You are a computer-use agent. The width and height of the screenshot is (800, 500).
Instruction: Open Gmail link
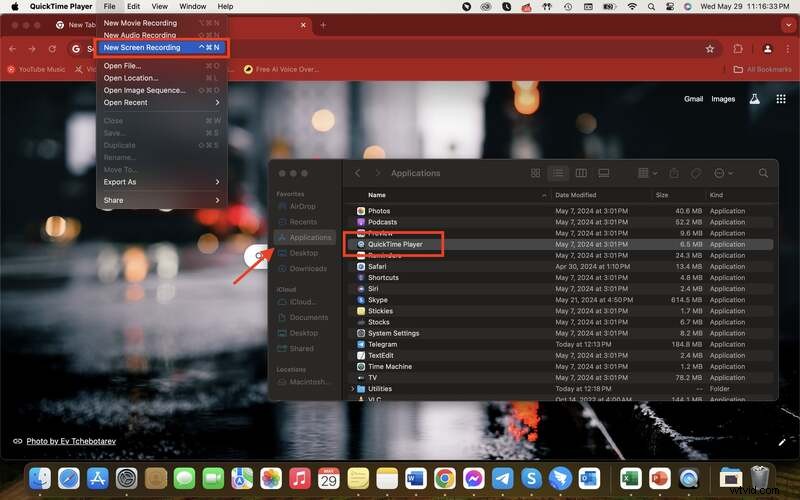pyautogui.click(x=693, y=99)
